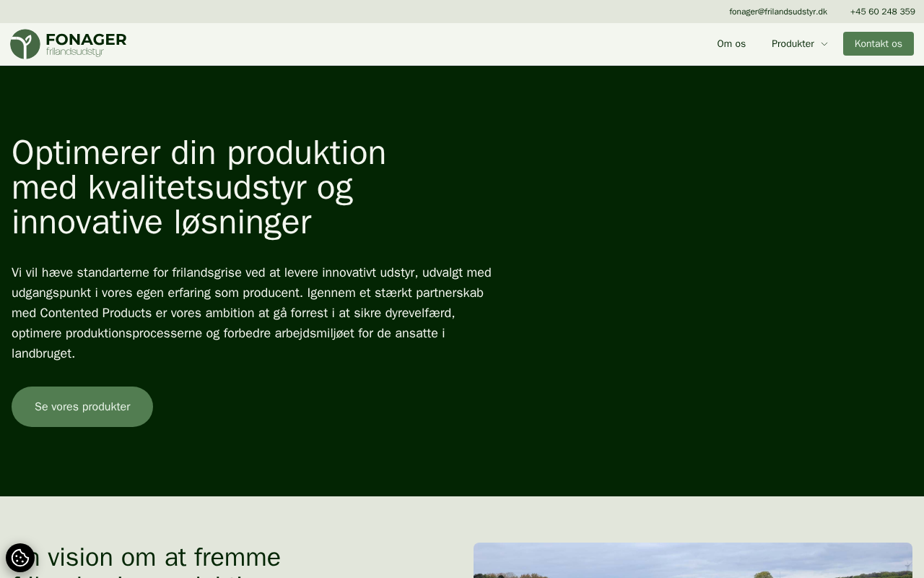Click the paragraph starting 'Vi vil hæve standarterne'
The image size is (924, 578).
tap(252, 313)
